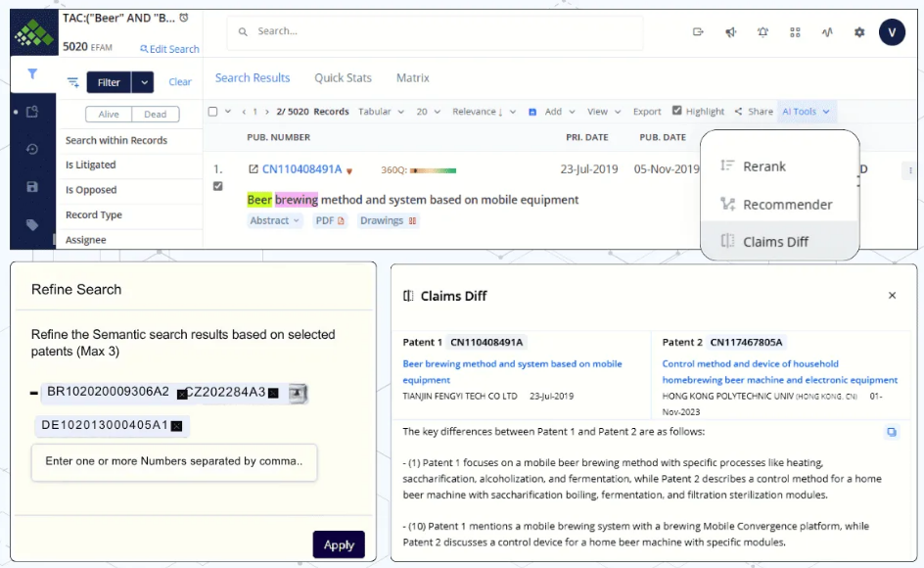The width and height of the screenshot is (924, 568).
Task: Click the announcements megaphone icon
Action: (x=730, y=32)
